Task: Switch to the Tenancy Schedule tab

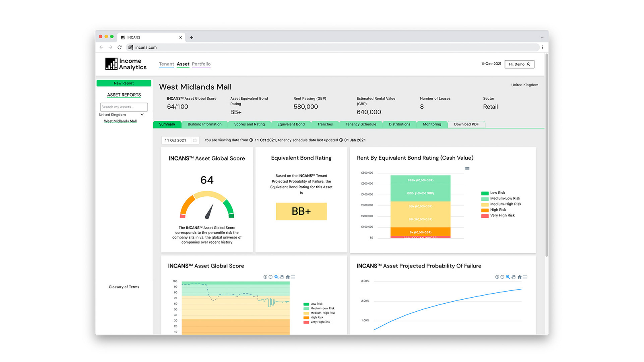Action: [x=360, y=124]
